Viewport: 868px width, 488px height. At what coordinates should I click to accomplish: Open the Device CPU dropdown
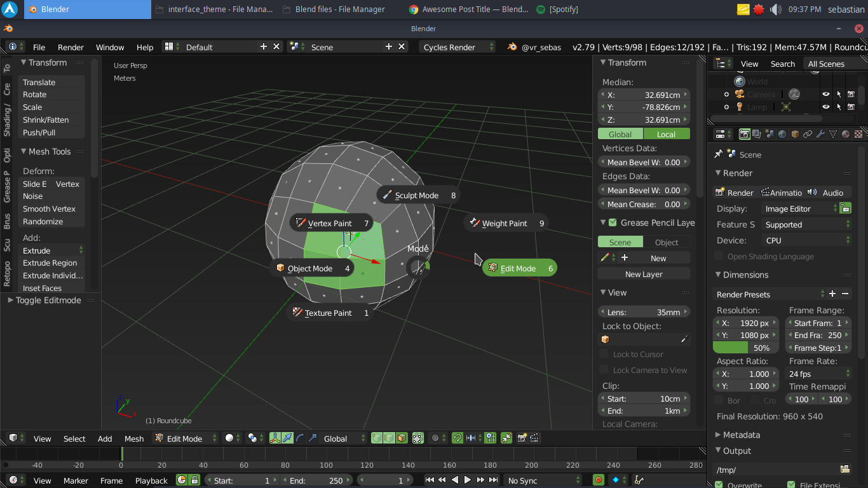click(x=806, y=240)
